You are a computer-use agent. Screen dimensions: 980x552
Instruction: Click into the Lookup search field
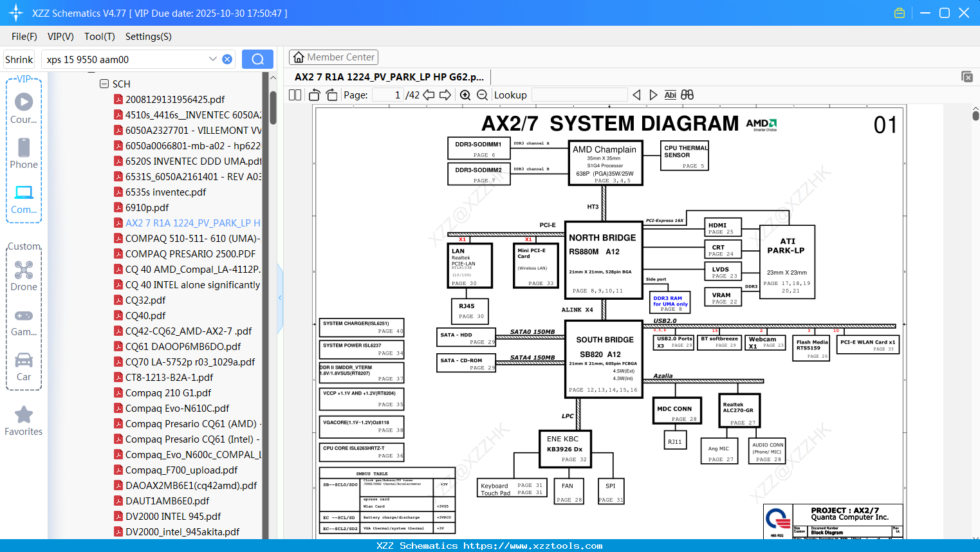580,95
